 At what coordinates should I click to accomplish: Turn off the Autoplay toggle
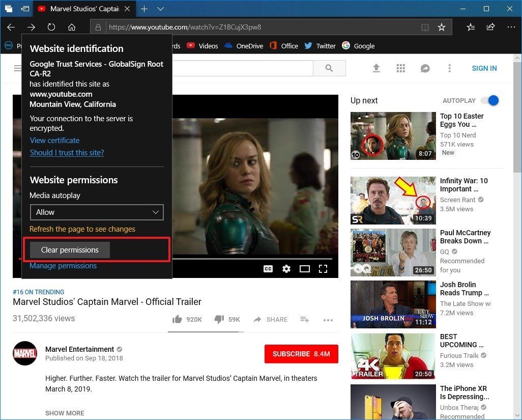pyautogui.click(x=489, y=100)
